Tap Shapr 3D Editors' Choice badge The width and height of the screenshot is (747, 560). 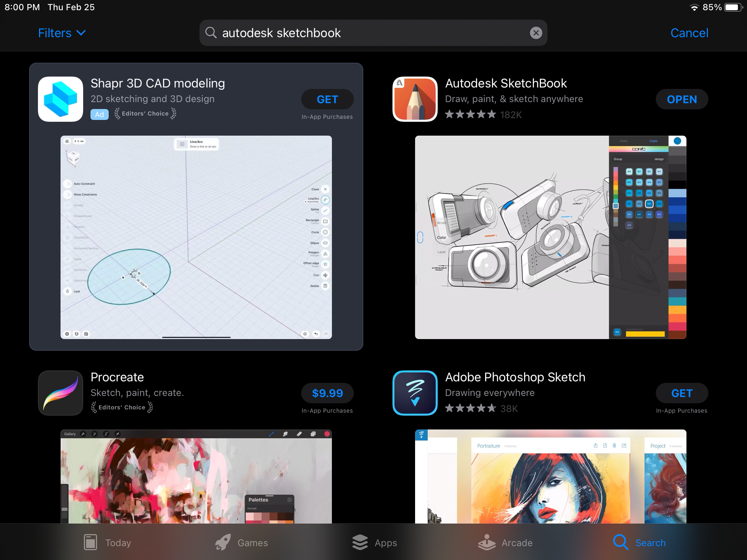[x=145, y=113]
